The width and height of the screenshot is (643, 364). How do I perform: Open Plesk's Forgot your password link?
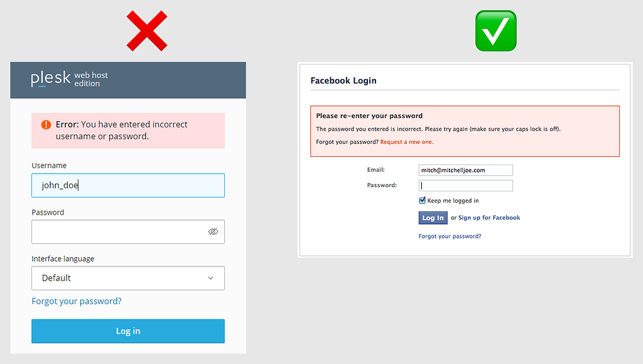pos(77,301)
